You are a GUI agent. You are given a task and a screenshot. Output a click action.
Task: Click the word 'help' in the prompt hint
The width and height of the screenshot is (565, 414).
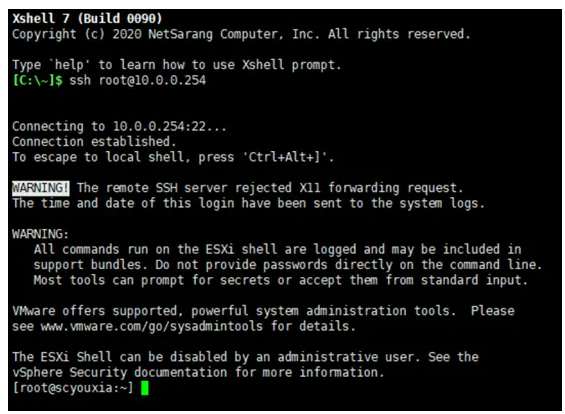[x=69, y=65]
